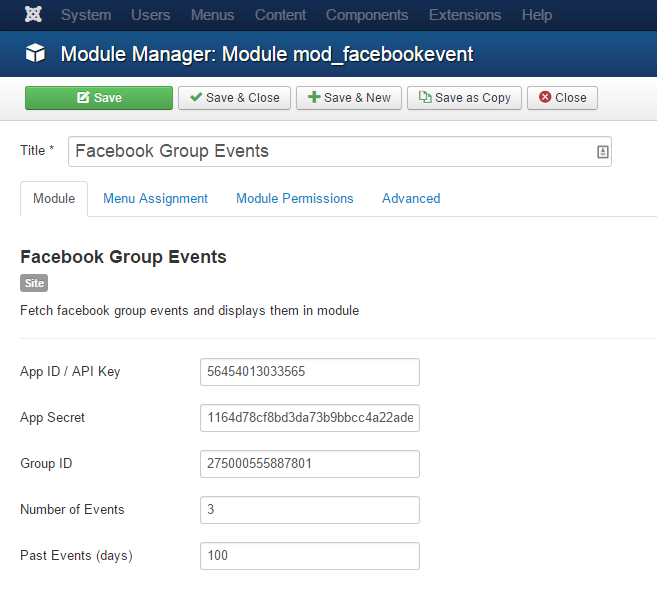This screenshot has height=607, width=657.
Task: Click the App Secret label
Action: 52,418
